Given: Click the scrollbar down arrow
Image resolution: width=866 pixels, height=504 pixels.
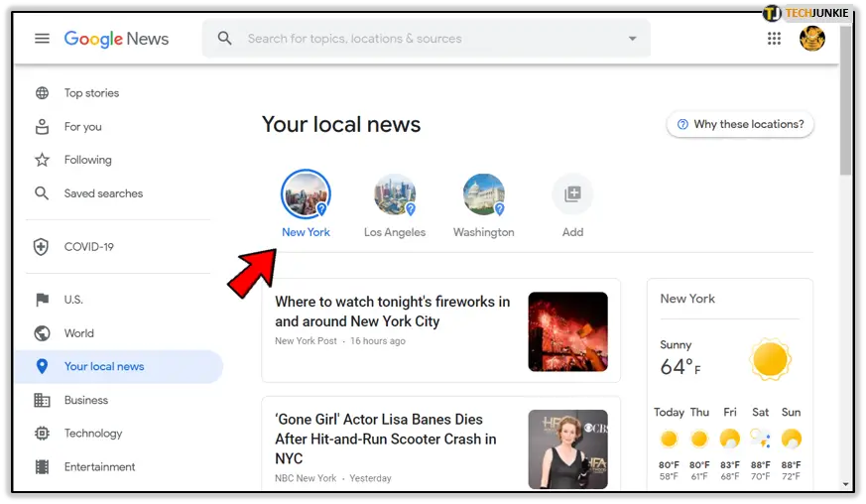Looking at the screenshot, I should click(x=845, y=484).
